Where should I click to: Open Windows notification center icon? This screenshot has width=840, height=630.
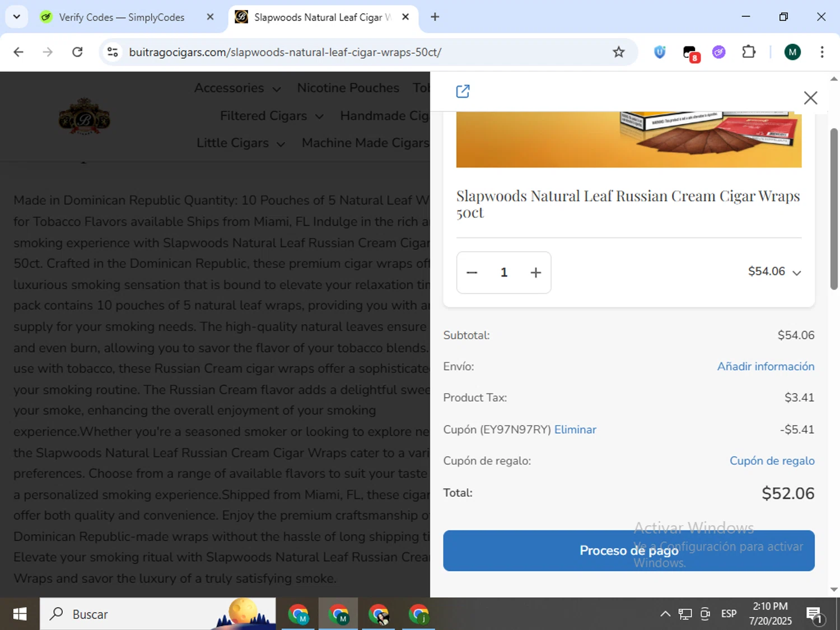pyautogui.click(x=815, y=615)
